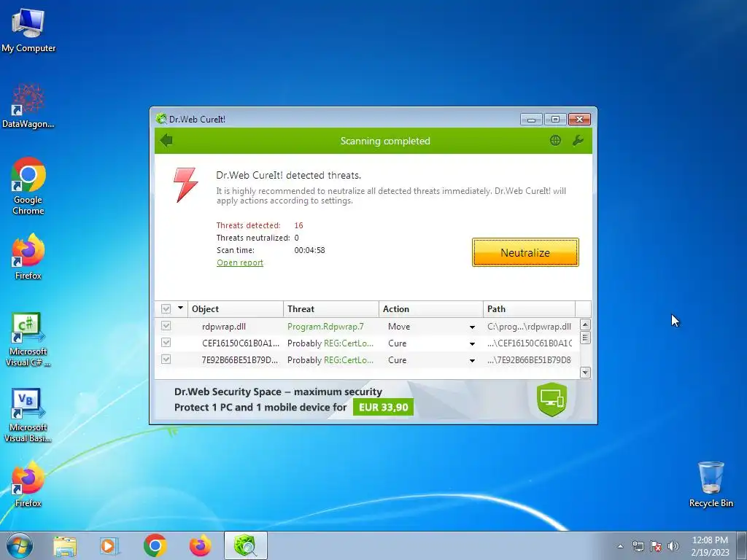Screen dimensions: 747x560
Task: Select the CEF16150C61B0A1... object name
Action: [x=241, y=343]
